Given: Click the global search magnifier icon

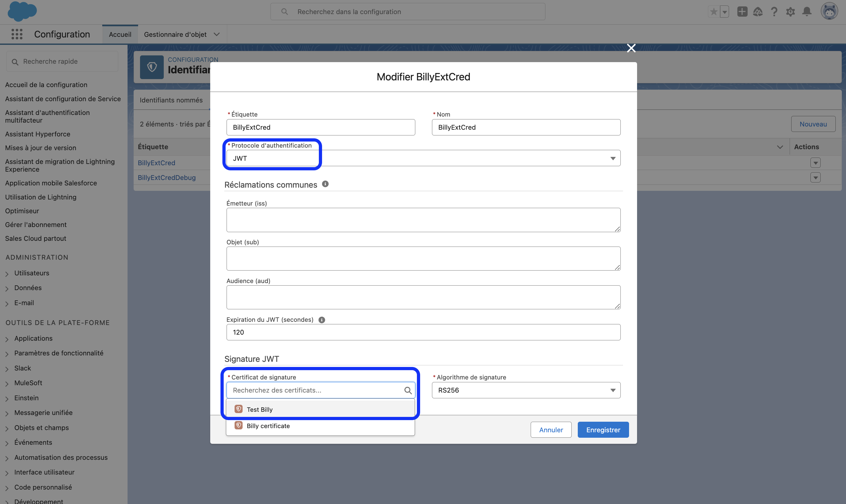Looking at the screenshot, I should (x=285, y=12).
